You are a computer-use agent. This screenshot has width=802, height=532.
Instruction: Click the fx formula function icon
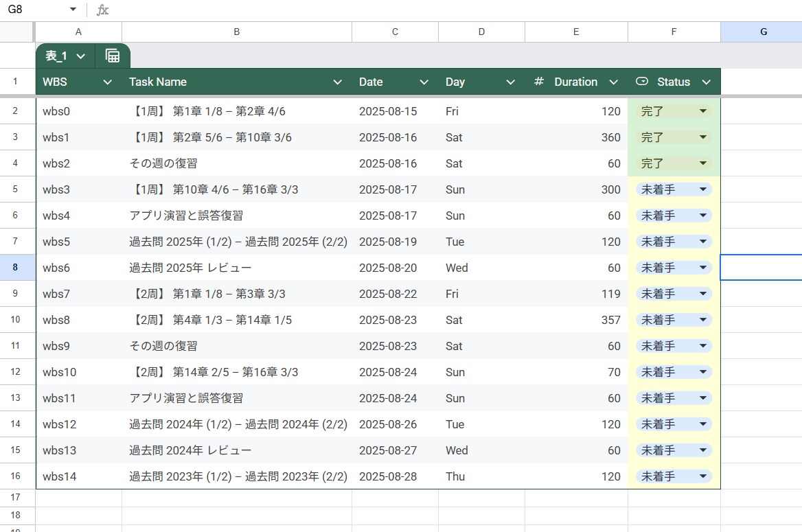[x=102, y=10]
